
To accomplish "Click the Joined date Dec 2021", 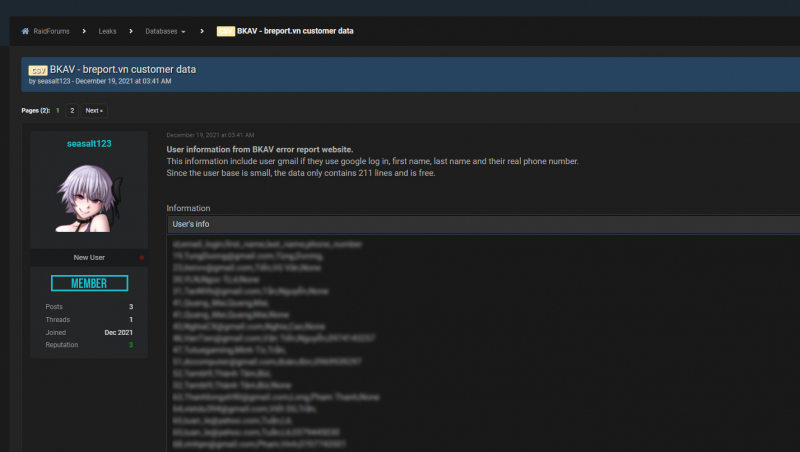I will (118, 332).
